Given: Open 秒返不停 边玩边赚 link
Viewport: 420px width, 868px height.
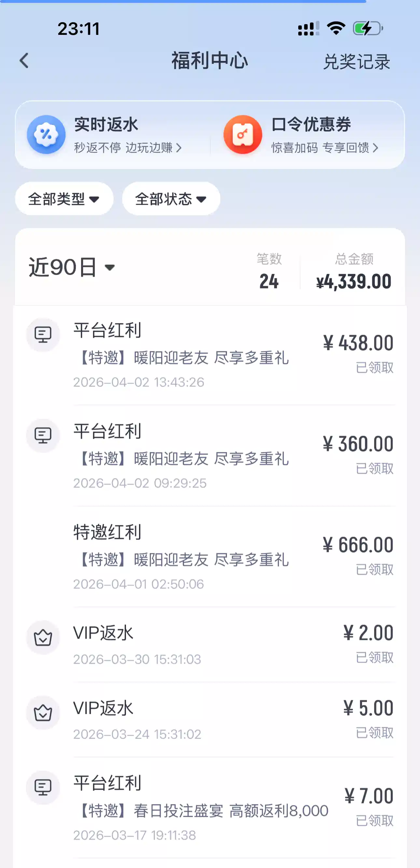Looking at the screenshot, I should [x=128, y=148].
